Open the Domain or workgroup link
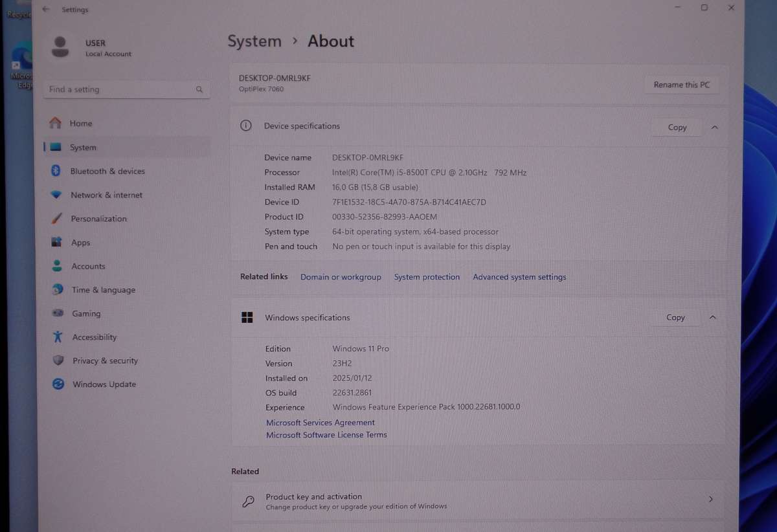The height and width of the screenshot is (532, 777). coord(341,277)
